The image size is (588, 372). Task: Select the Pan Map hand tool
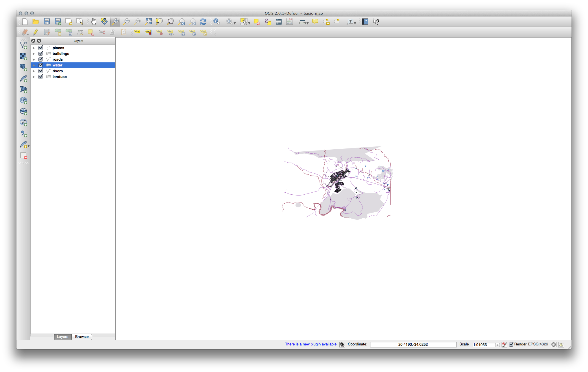[93, 22]
